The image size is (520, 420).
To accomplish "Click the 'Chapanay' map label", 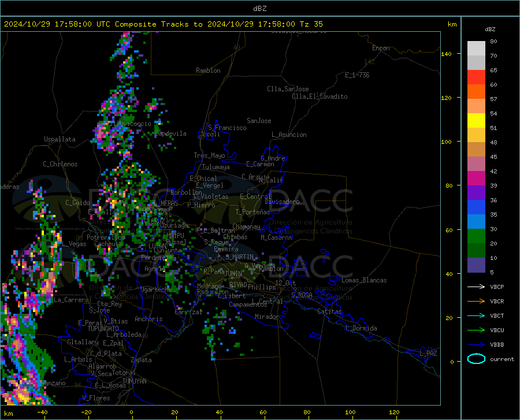I will [246, 226].
